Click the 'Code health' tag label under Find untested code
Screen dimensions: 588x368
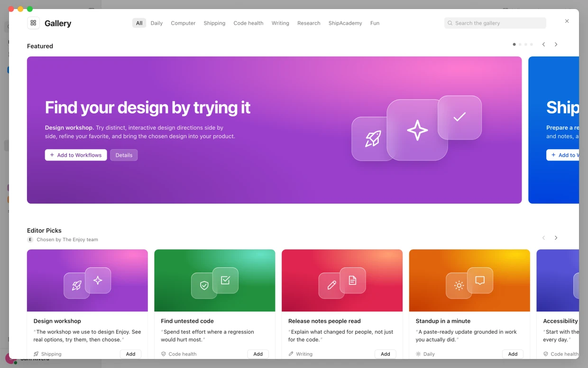pyautogui.click(x=183, y=354)
